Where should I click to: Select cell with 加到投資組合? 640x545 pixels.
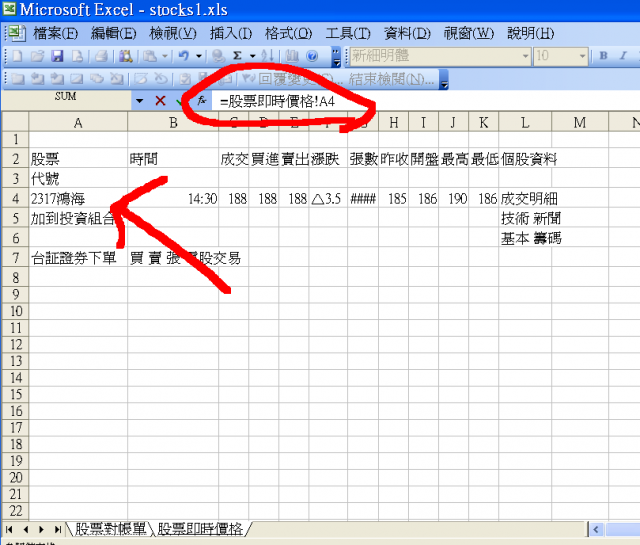(x=78, y=218)
